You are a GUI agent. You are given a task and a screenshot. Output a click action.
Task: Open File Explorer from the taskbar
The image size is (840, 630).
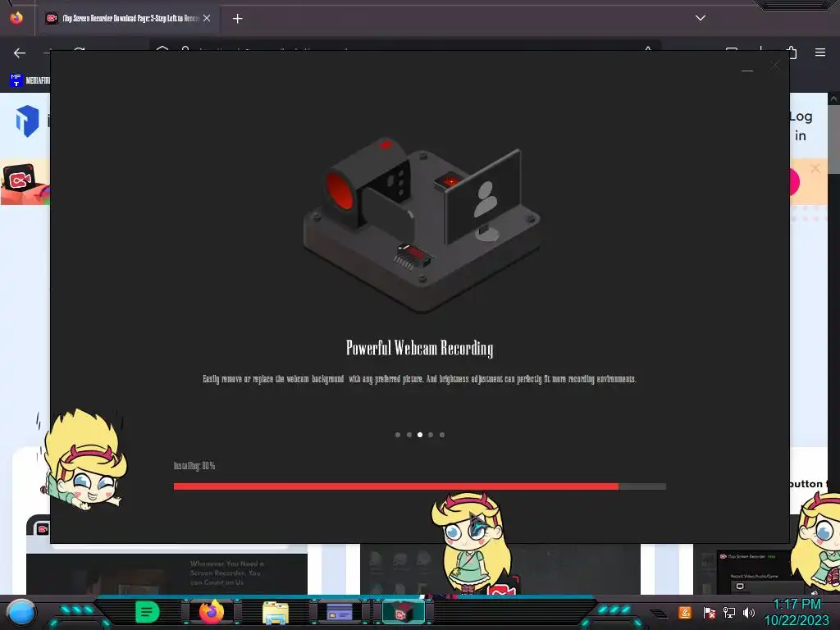click(276, 613)
